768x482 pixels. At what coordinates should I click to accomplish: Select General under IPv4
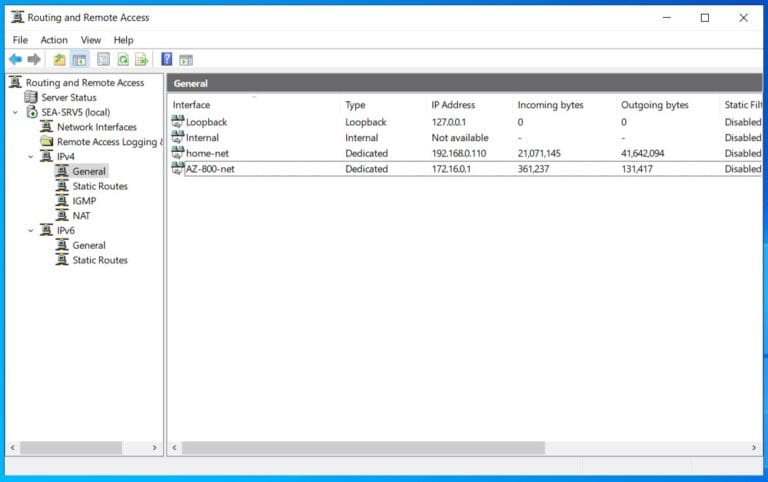click(89, 171)
